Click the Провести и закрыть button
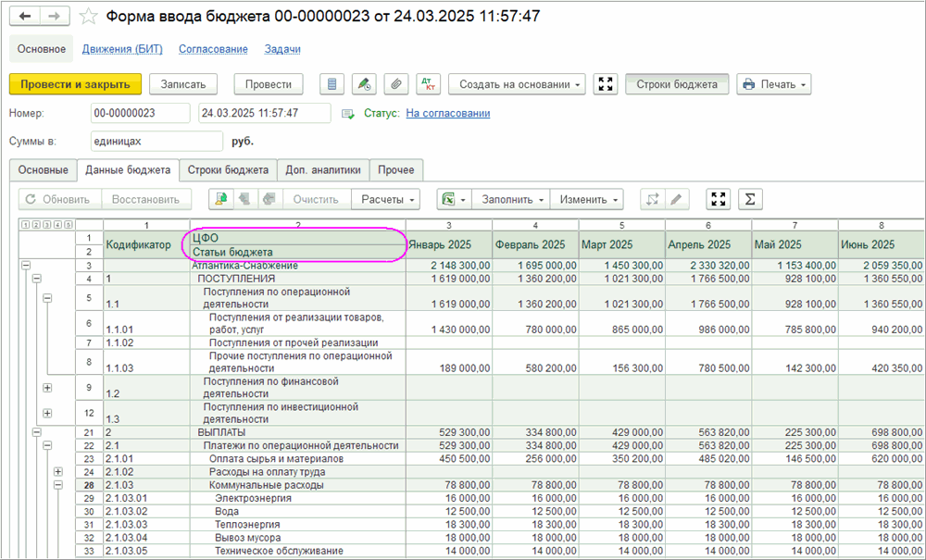 click(75, 84)
